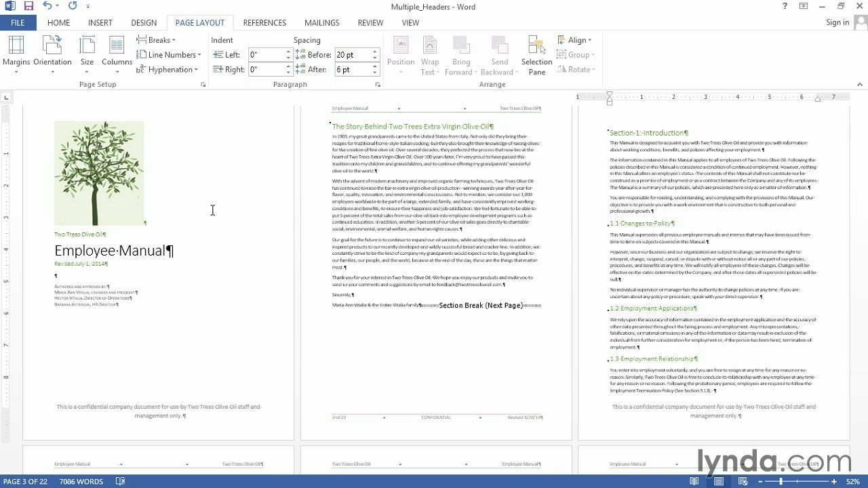This screenshot has height=488, width=868.
Task: Click the proofing errors icon in status bar
Action: (120, 481)
